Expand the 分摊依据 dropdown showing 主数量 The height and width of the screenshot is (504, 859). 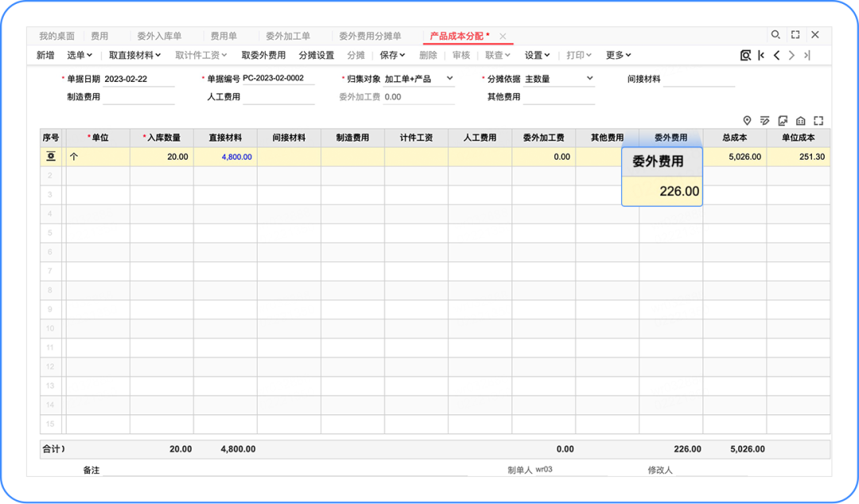coord(589,79)
